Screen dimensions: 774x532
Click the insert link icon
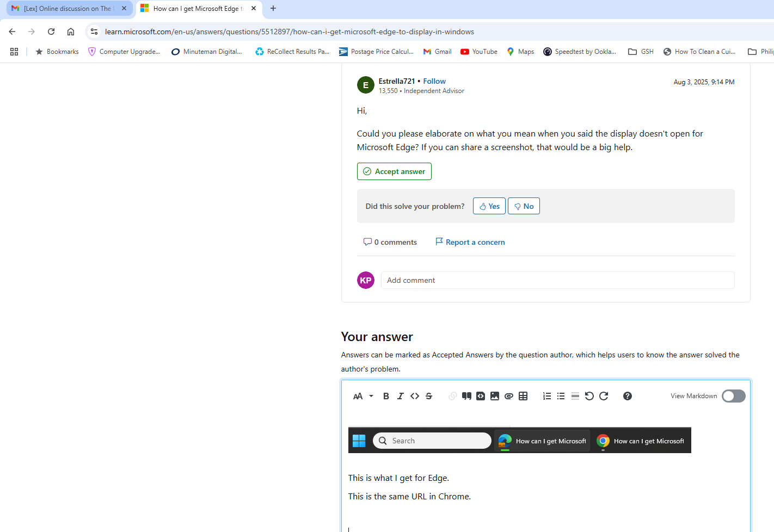(x=452, y=396)
